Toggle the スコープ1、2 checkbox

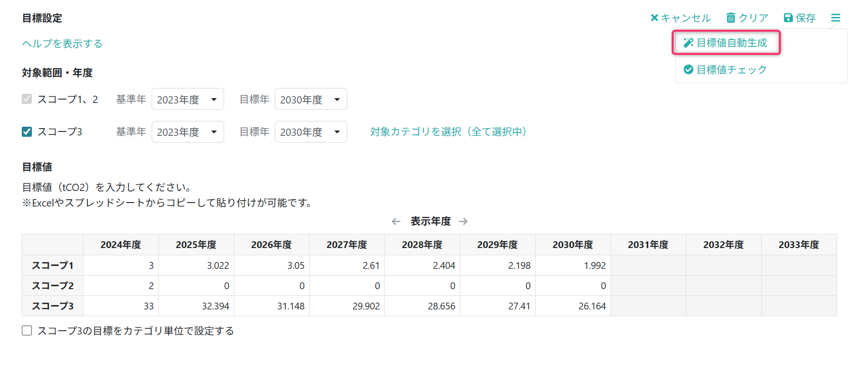coord(27,99)
